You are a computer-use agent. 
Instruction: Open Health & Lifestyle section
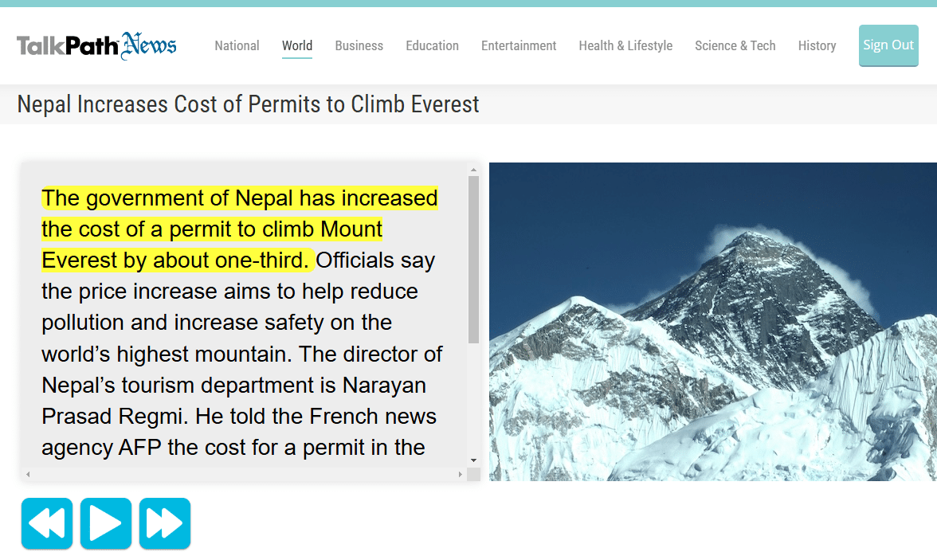pos(625,45)
